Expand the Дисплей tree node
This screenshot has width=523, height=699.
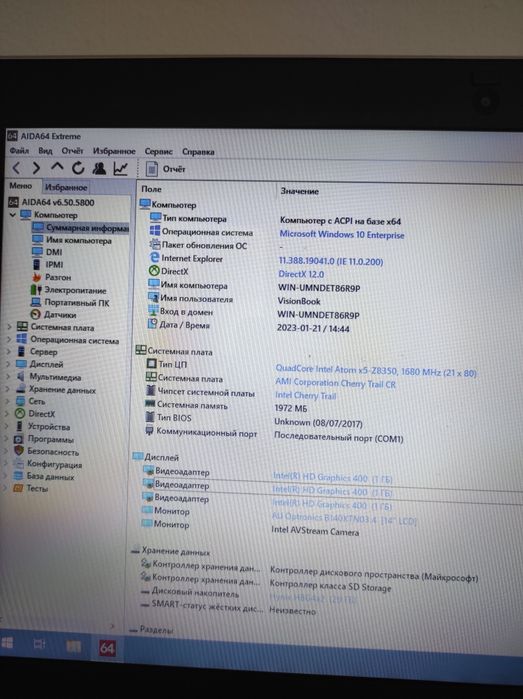pyautogui.click(x=8, y=364)
